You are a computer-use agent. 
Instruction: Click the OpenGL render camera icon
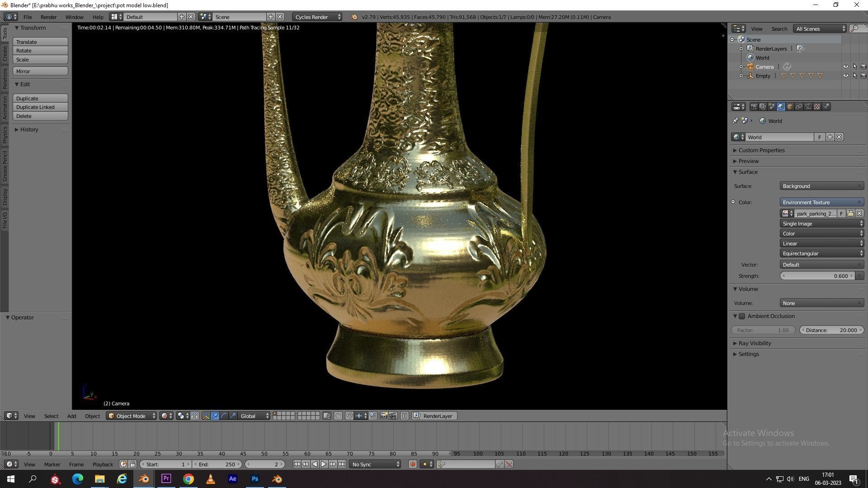pos(384,416)
